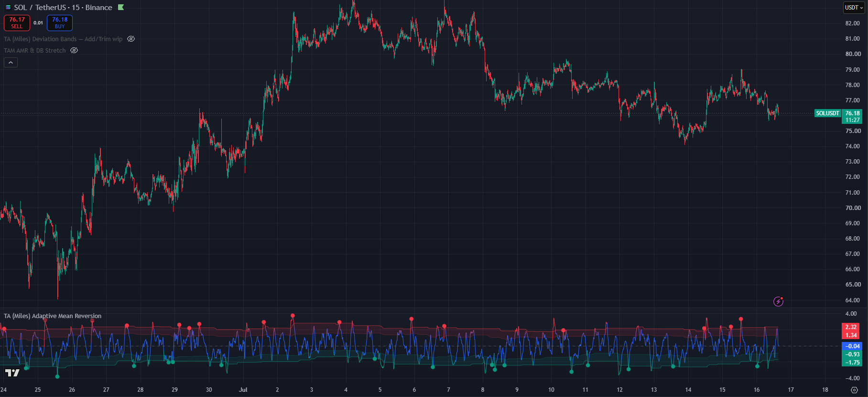Click the 76.18 current price countdown label
The image size is (868, 397).
tap(853, 117)
